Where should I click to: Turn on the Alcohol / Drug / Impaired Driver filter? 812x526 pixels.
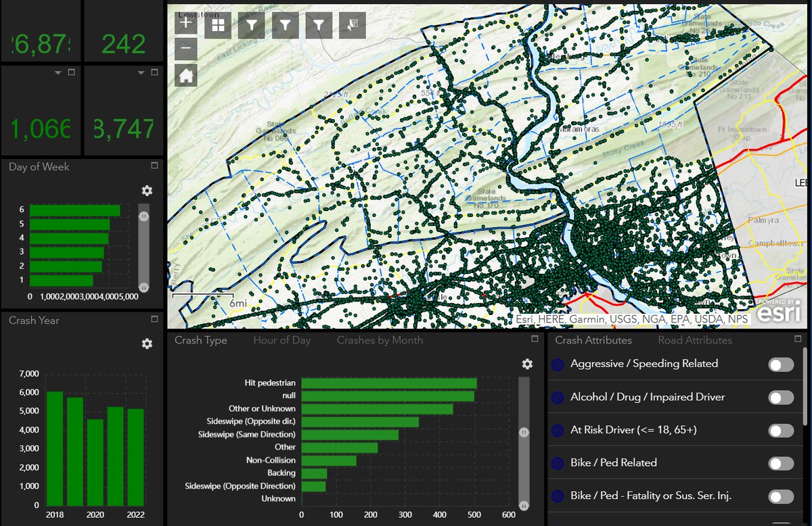(782, 397)
